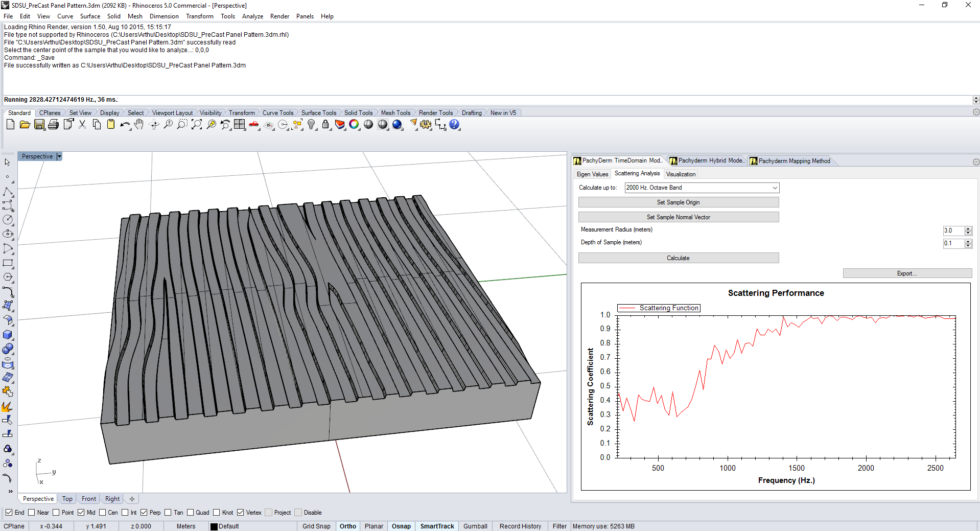Toggle the Near osnap checkbox
The width and height of the screenshot is (980, 531).
(x=32, y=513)
